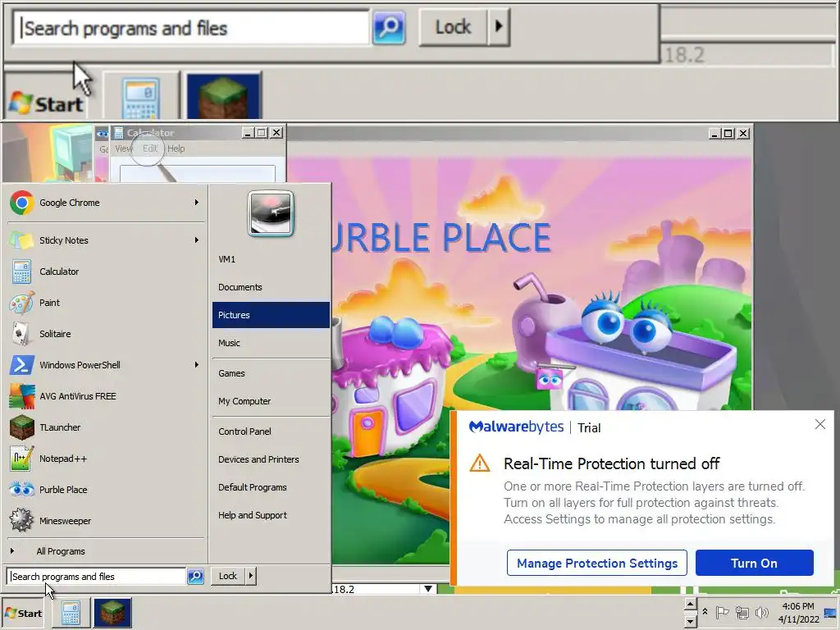840x630 pixels.
Task: Click the user account picture in Start menu
Action: (271, 213)
